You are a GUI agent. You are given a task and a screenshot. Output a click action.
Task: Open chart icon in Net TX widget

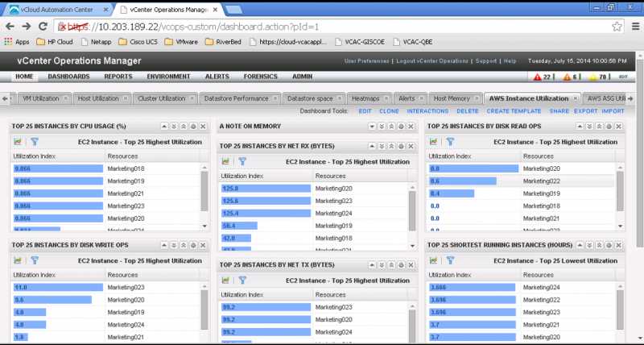click(225, 281)
